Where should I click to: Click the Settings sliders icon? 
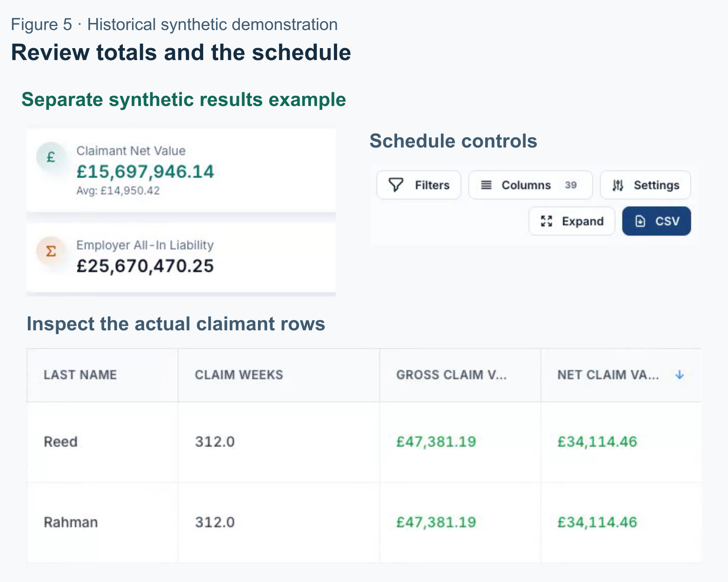point(618,185)
